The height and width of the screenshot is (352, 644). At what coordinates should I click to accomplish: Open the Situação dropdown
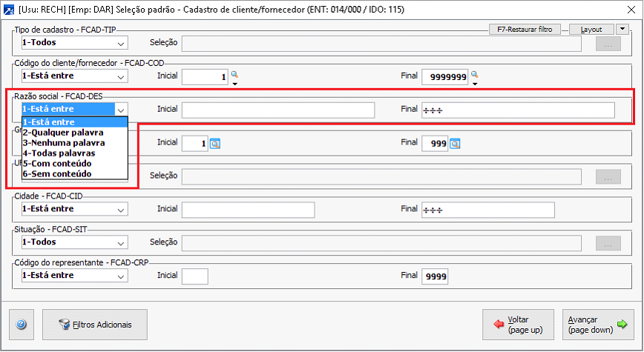coord(75,242)
